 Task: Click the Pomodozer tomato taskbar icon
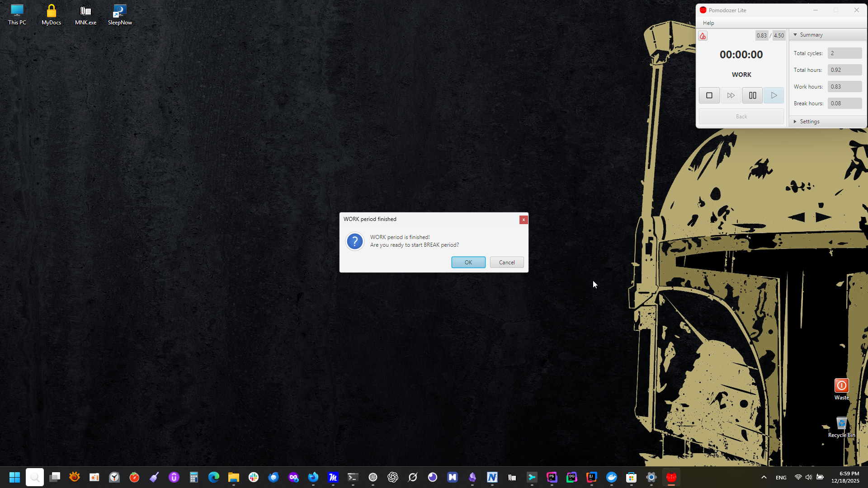click(x=671, y=477)
